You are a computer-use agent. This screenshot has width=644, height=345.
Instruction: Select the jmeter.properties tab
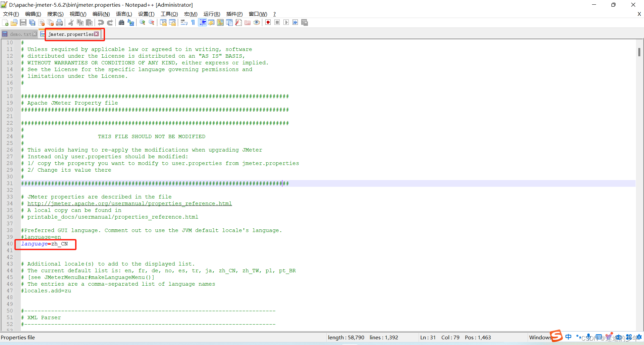pos(71,34)
